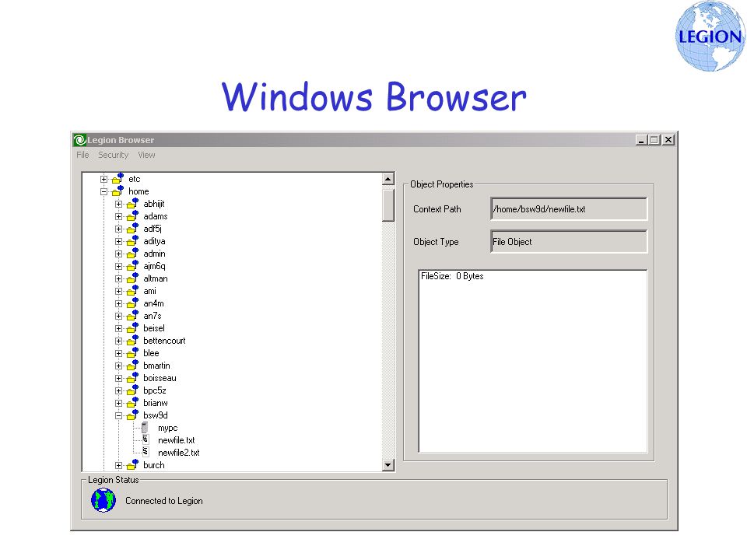747x560 pixels.
Task: Click the adams folder icon
Action: (x=132, y=215)
